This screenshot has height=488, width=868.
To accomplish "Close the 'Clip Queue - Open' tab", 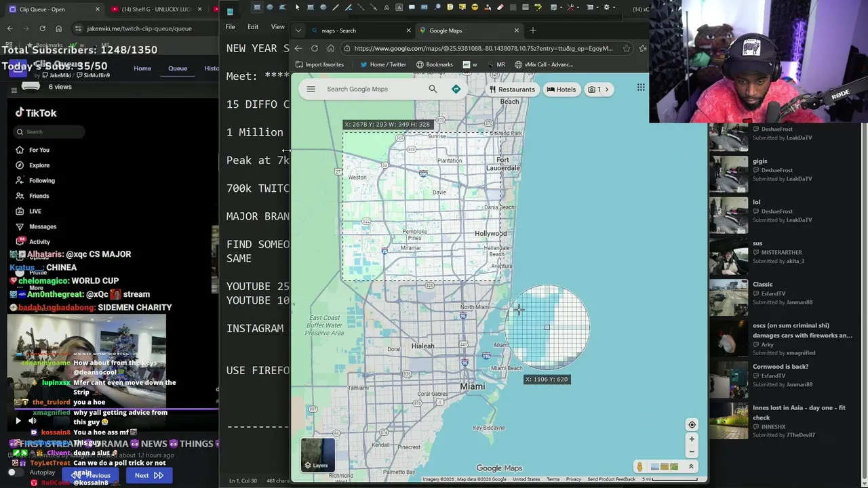I will (98, 9).
